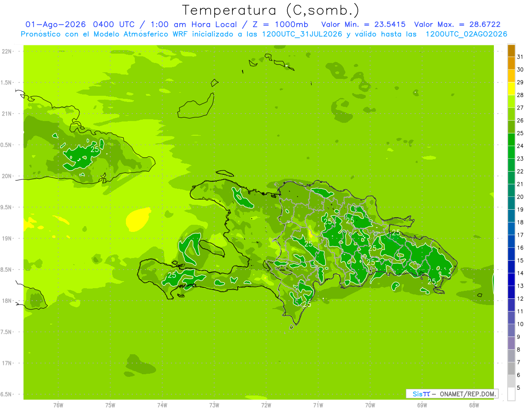Image resolution: width=532 pixels, height=411 pixels.
Task: Click the Temperatura (C,somb.) title
Action: click(x=270, y=10)
